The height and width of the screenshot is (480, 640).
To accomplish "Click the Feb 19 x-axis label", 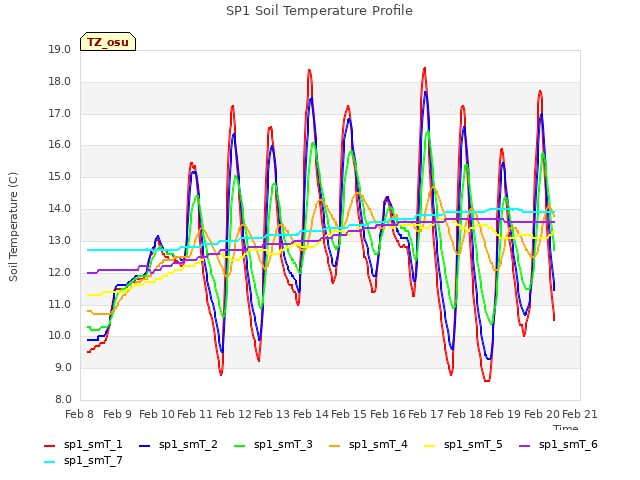I will (503, 414).
